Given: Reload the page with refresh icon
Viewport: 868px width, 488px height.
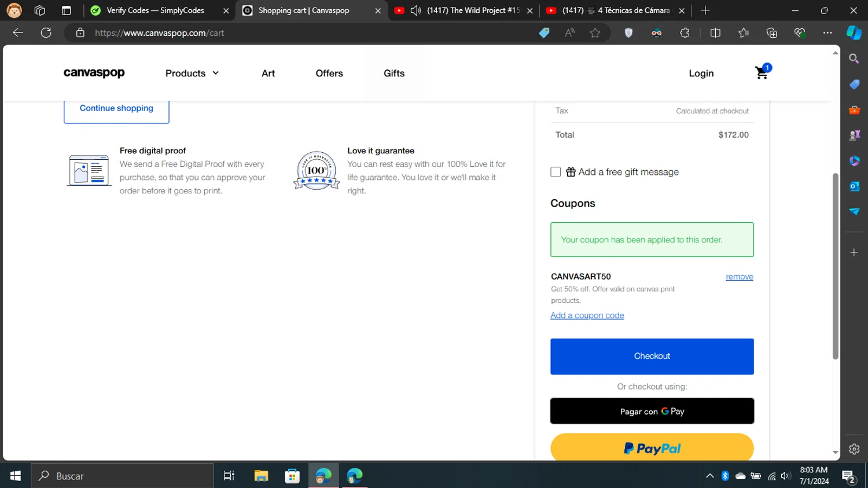Looking at the screenshot, I should (x=46, y=33).
